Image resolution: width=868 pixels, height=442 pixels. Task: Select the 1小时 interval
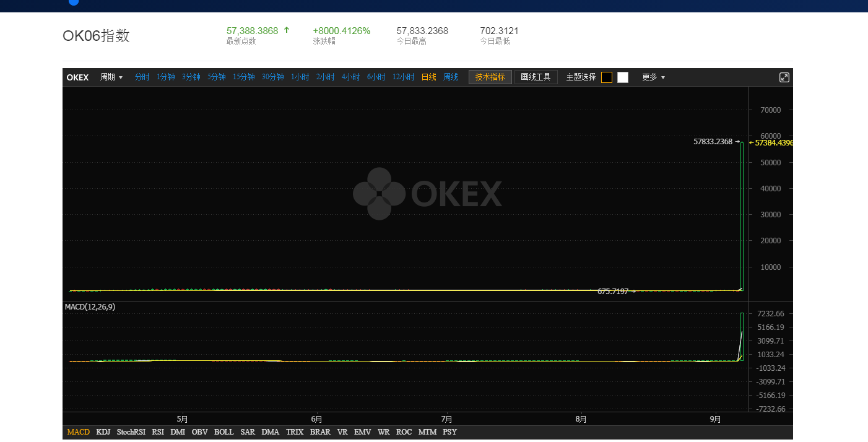tap(300, 77)
